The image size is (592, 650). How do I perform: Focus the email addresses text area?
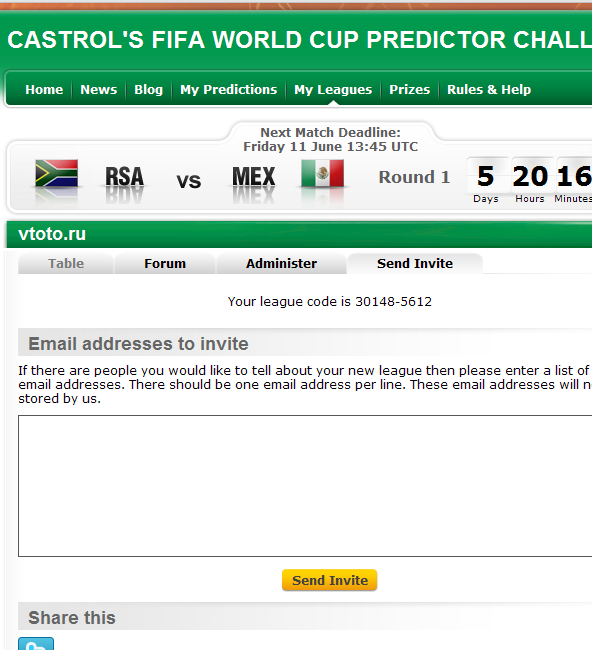(x=305, y=486)
